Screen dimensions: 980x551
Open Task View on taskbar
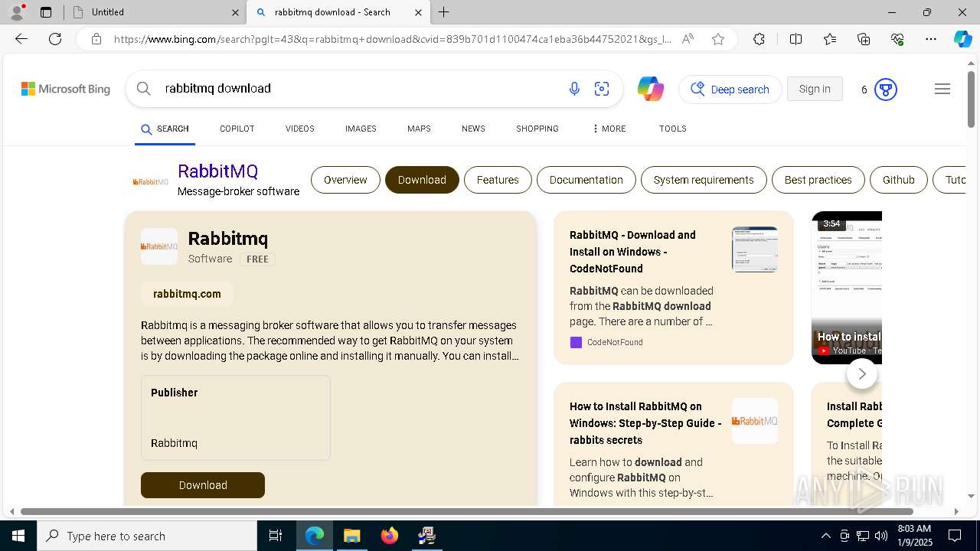click(276, 536)
